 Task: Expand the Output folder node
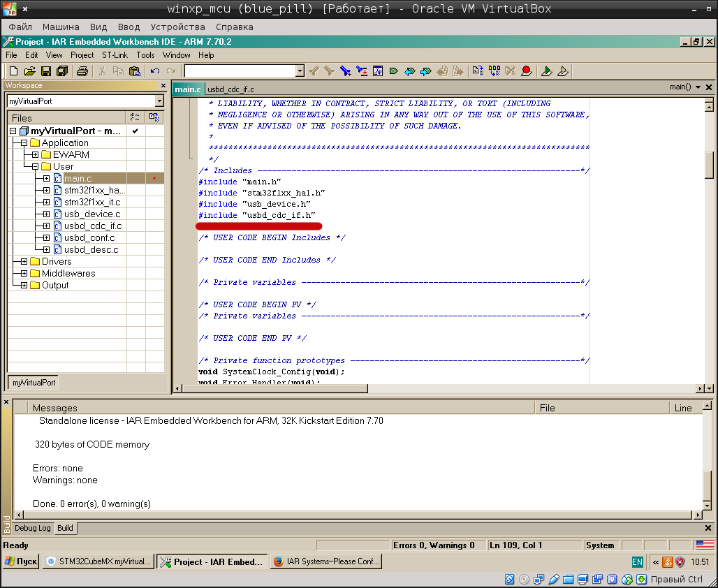24,286
